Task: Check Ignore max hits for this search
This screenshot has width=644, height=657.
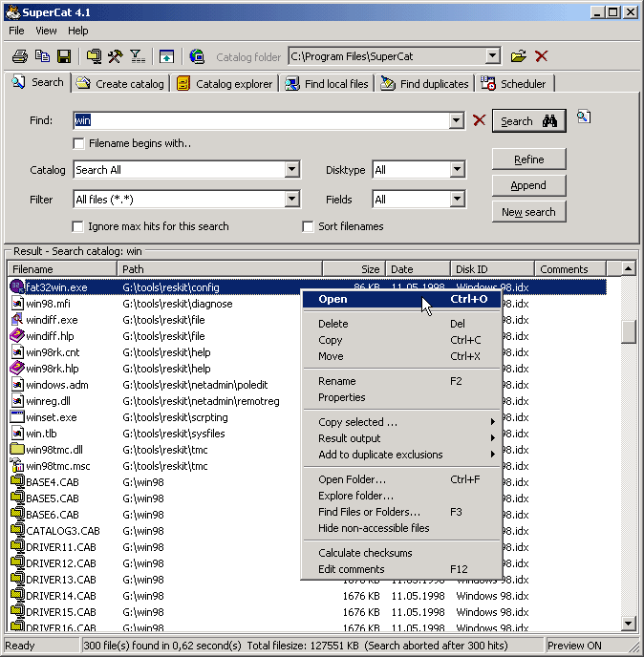Action: tap(77, 226)
